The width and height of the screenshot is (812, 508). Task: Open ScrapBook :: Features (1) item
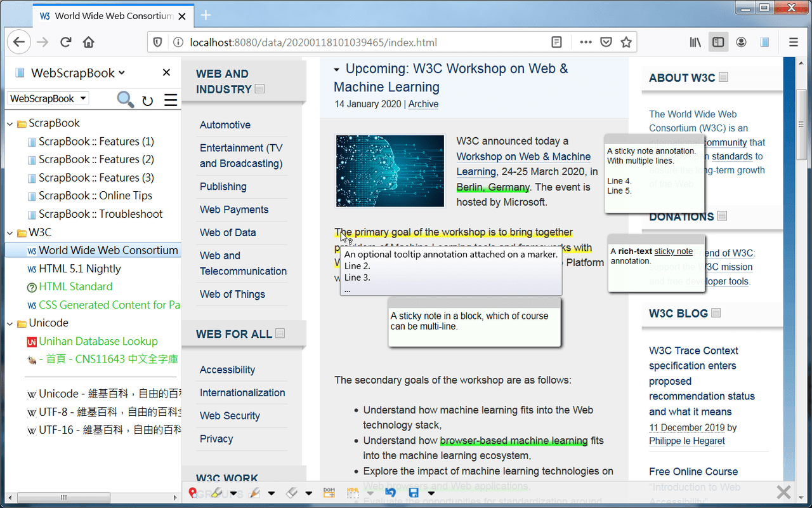(x=96, y=142)
